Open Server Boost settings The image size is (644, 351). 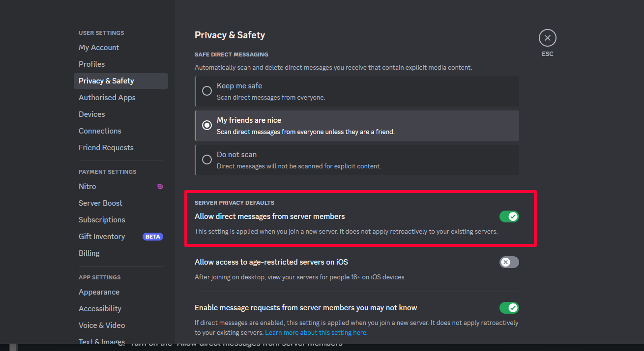click(100, 203)
